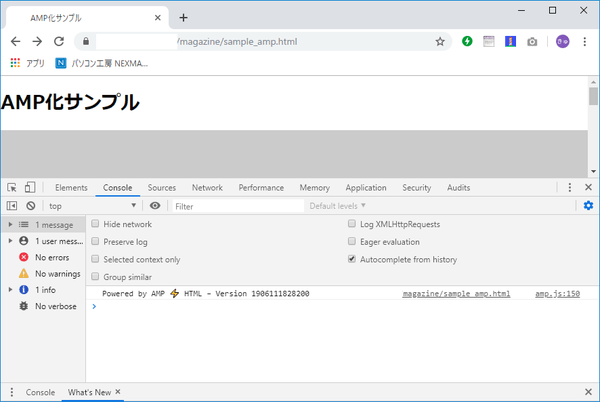Switch to the Network tab
Screen dimensions: 600x402
(207, 187)
